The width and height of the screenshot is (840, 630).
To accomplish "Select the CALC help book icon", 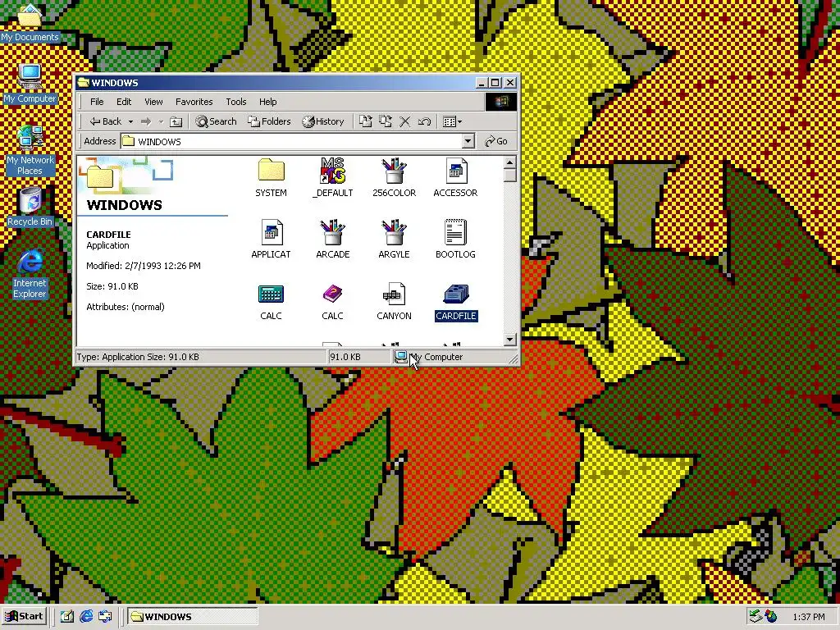I will [333, 294].
